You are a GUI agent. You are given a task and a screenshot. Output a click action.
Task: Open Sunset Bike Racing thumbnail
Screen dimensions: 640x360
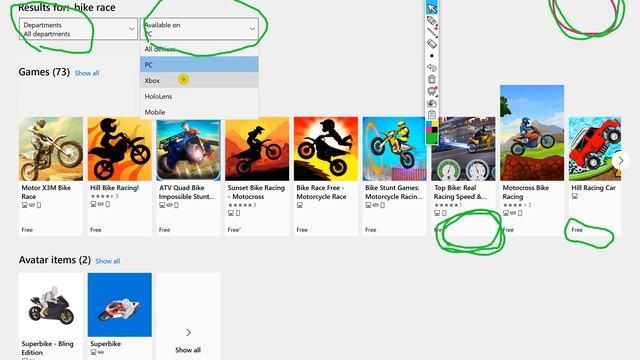(257, 149)
